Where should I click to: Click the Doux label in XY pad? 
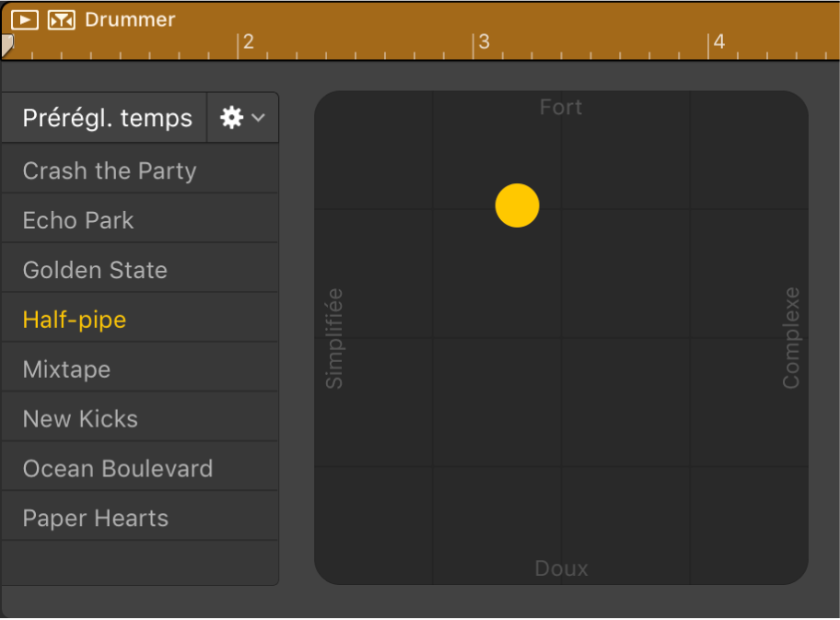[561, 568]
